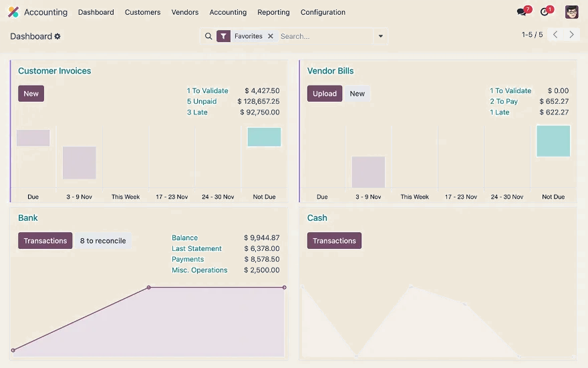Click the Accounting app title

45,12
